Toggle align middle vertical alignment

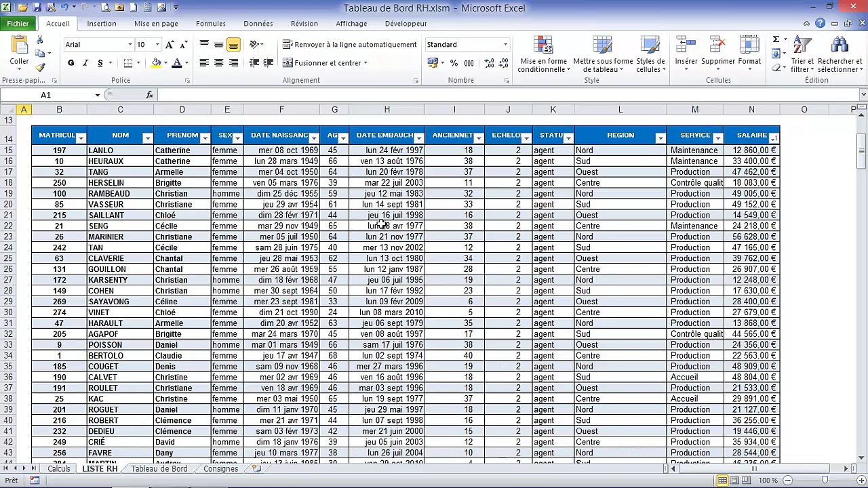coord(218,45)
